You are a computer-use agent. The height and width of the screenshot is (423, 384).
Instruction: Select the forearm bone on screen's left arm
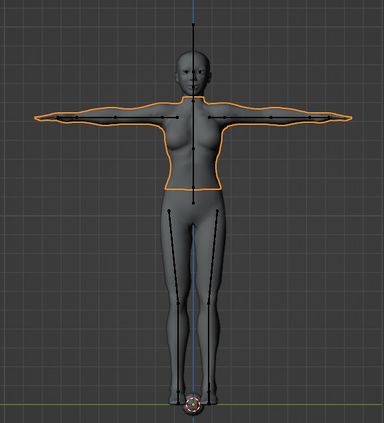(96, 117)
